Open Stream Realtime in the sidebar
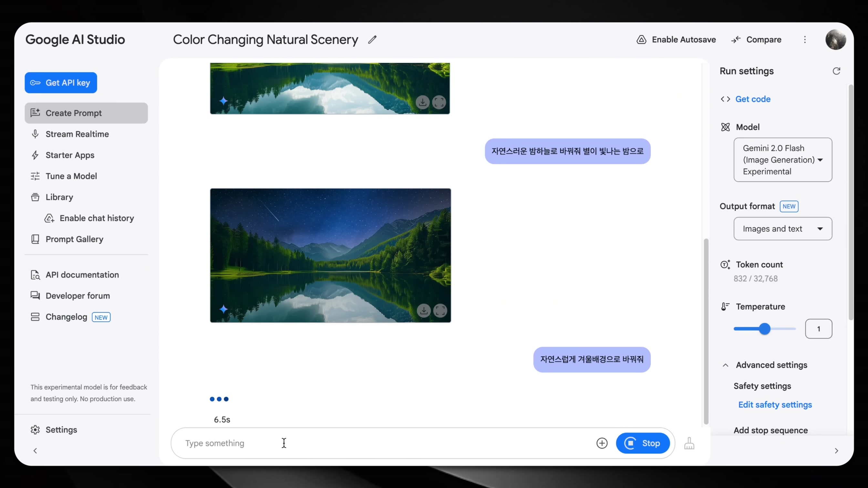 click(x=86, y=134)
